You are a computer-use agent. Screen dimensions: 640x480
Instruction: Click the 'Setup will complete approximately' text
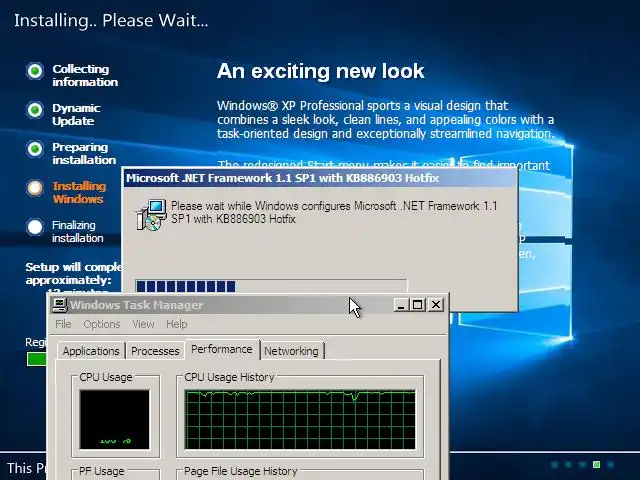[x=73, y=273]
